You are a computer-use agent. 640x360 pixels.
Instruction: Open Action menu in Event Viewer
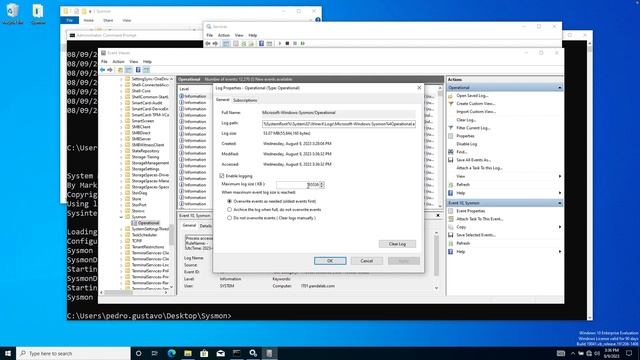click(x=118, y=62)
